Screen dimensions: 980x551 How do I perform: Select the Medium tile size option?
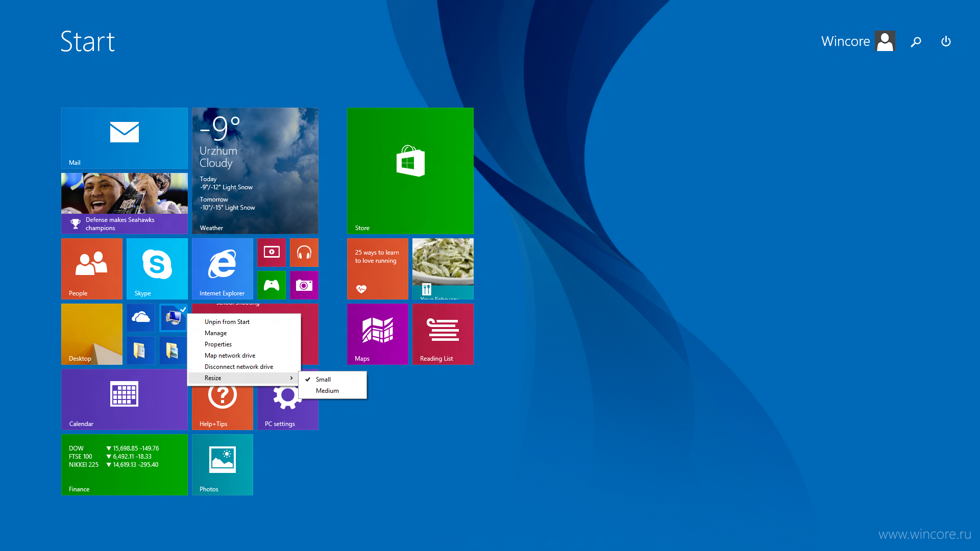coord(333,391)
